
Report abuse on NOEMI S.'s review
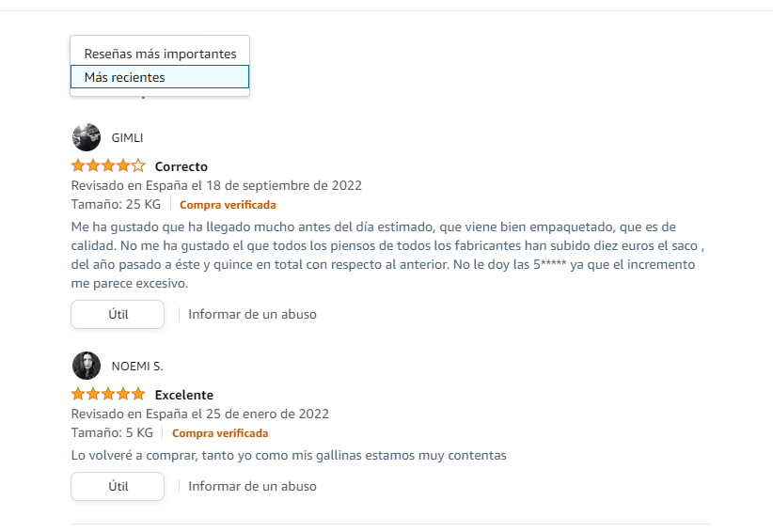pyautogui.click(x=252, y=486)
